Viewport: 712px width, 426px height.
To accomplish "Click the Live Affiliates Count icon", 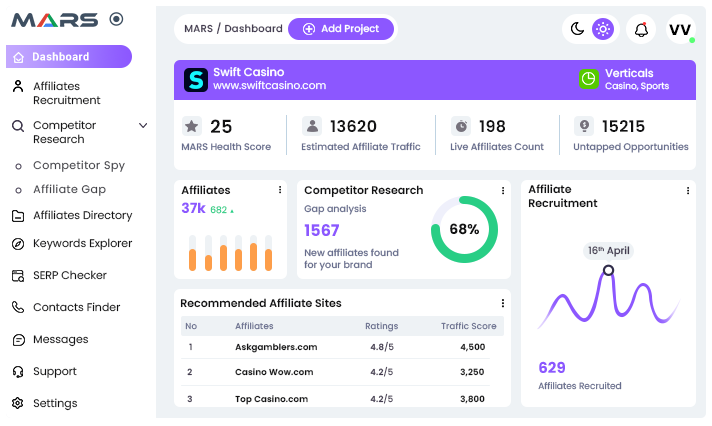I will click(460, 126).
